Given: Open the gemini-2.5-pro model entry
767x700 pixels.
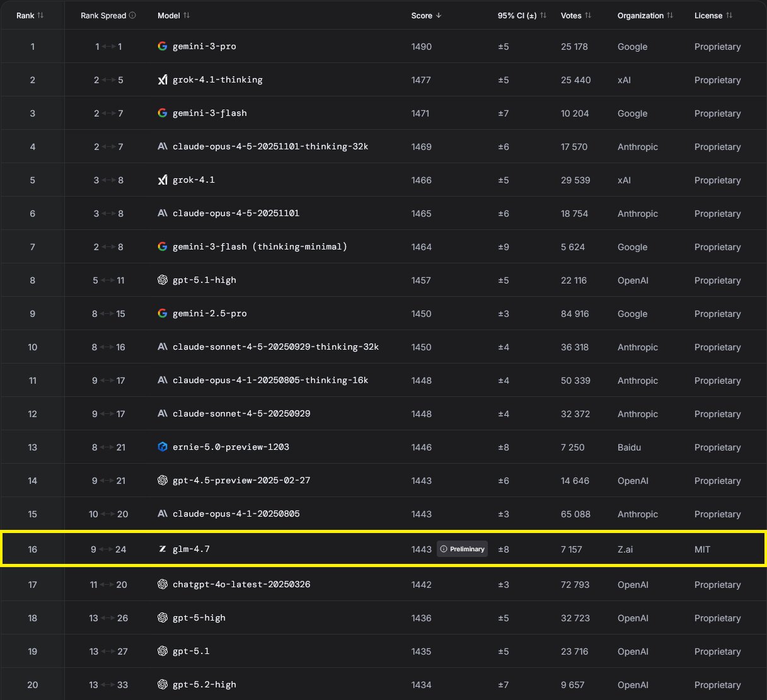Looking at the screenshot, I should coord(209,313).
